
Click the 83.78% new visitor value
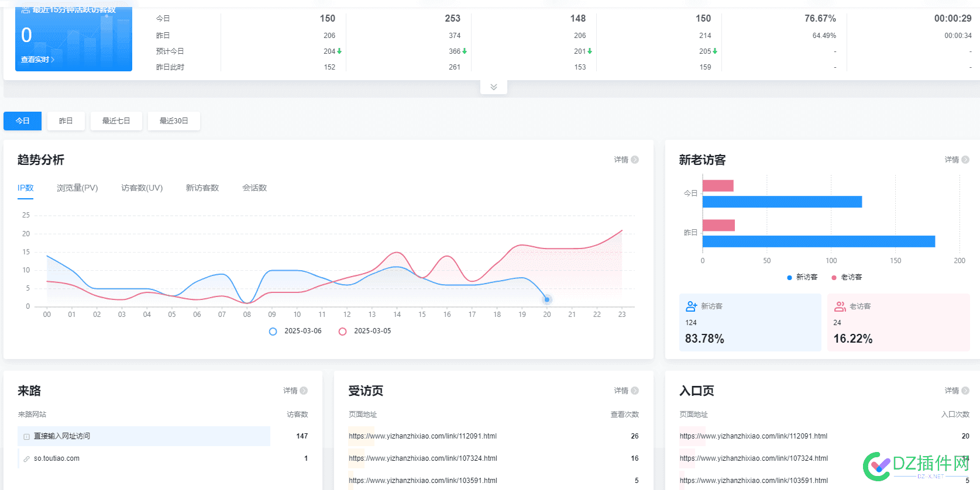[704, 339]
